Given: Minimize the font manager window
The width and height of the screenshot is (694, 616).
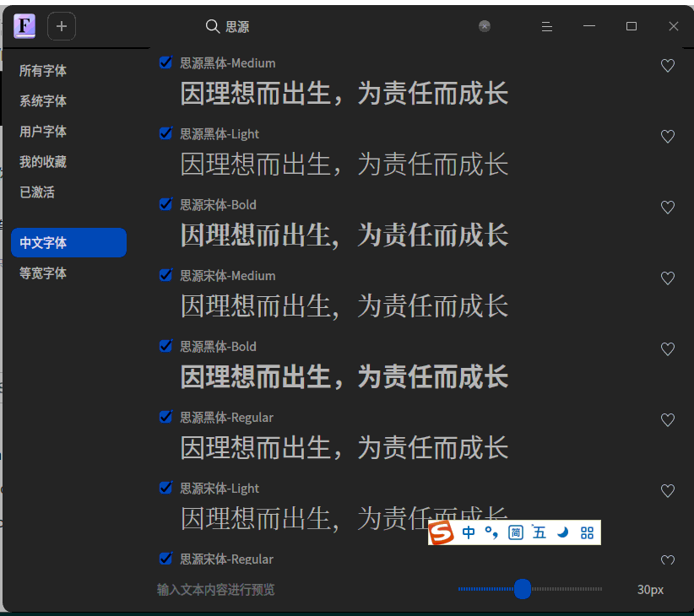Looking at the screenshot, I should [x=588, y=26].
